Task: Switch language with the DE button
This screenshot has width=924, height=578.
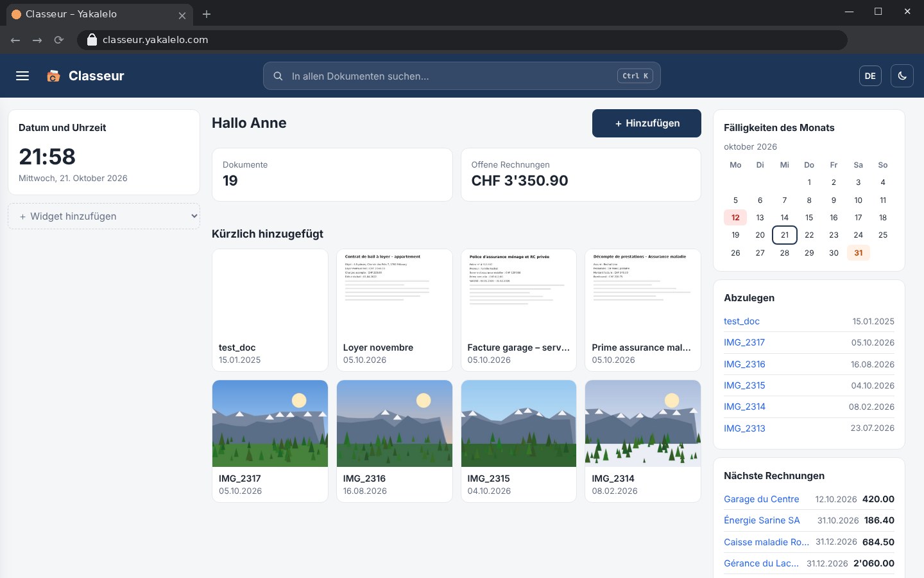Action: [x=870, y=76]
